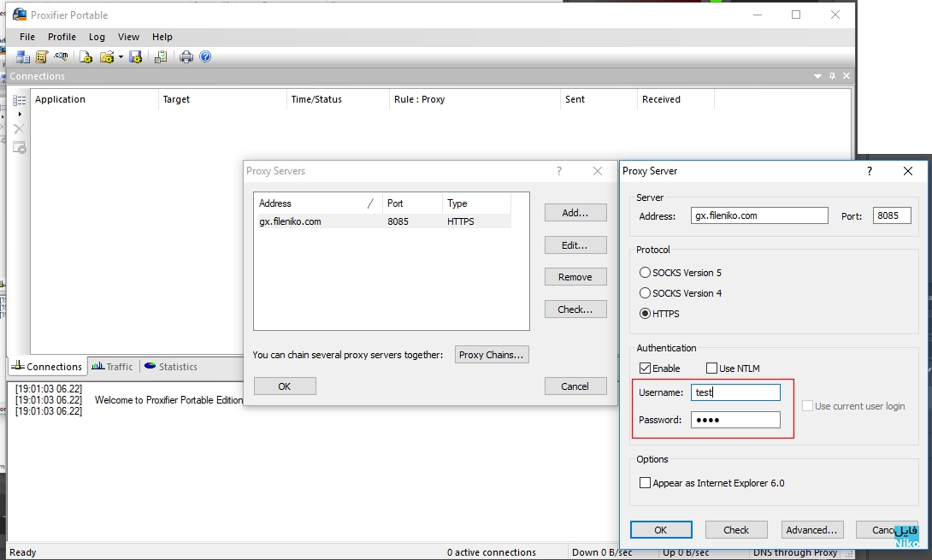Switch to the Statistics tab
Viewport: 932px width, 560px height.
(171, 367)
